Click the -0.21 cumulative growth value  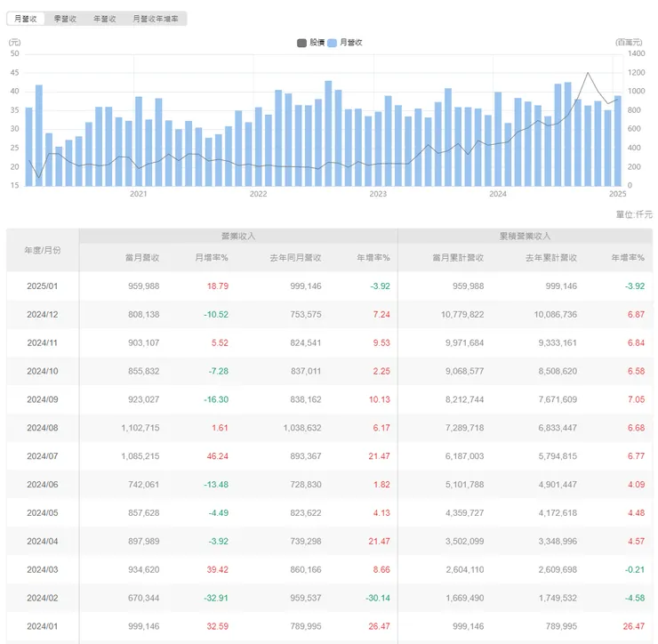click(x=635, y=569)
